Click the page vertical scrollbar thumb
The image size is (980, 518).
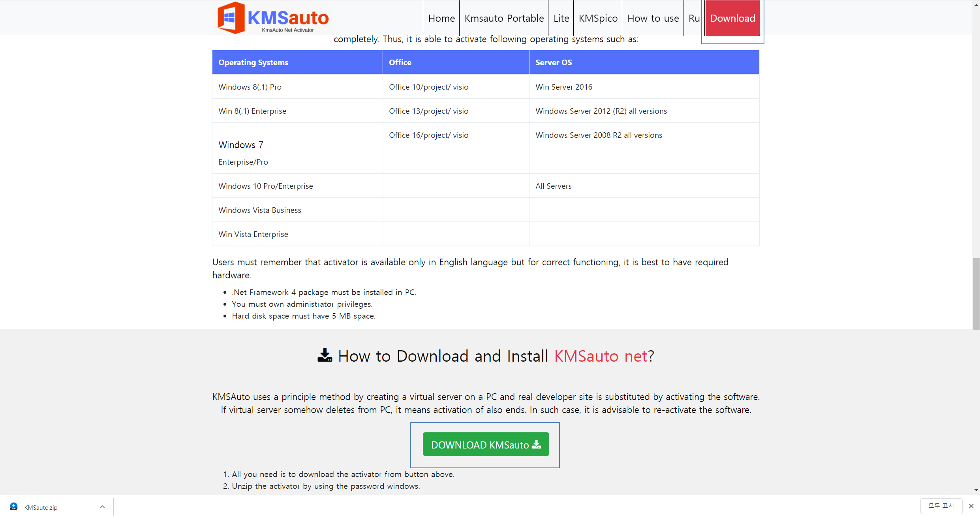(x=976, y=293)
